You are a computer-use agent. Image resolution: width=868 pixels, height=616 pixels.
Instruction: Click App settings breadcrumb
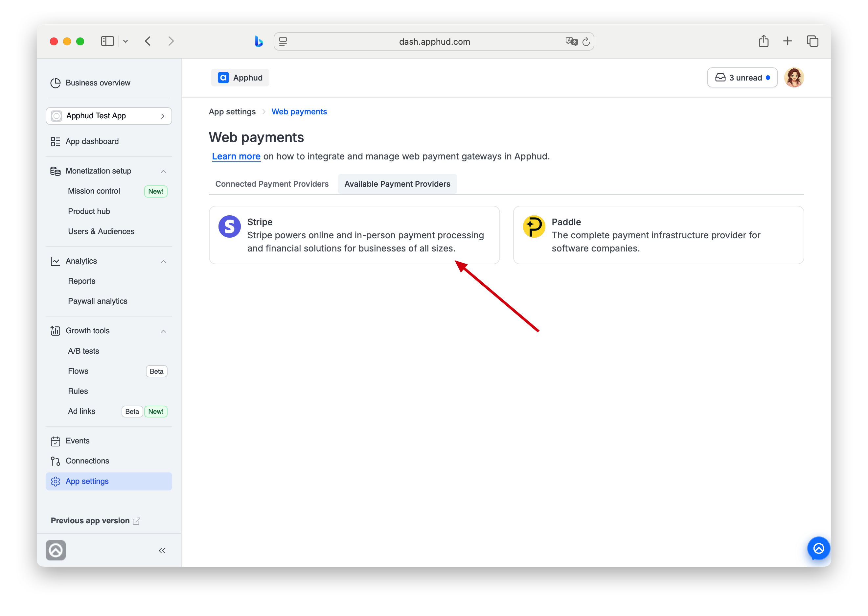click(x=232, y=111)
